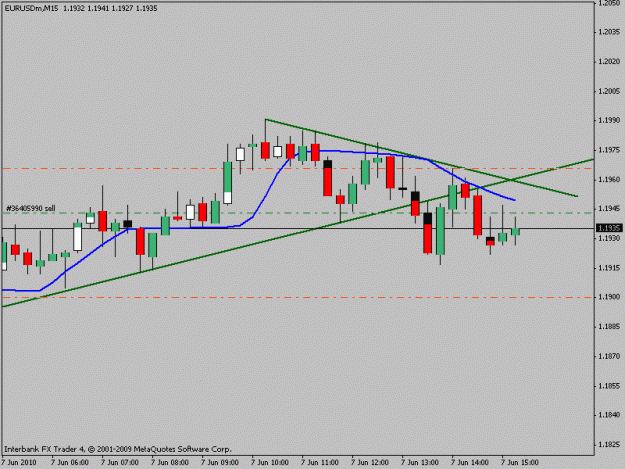Click the 1.2005 price scale label
Image resolution: width=625 pixels, height=469 pixels.
tap(609, 91)
